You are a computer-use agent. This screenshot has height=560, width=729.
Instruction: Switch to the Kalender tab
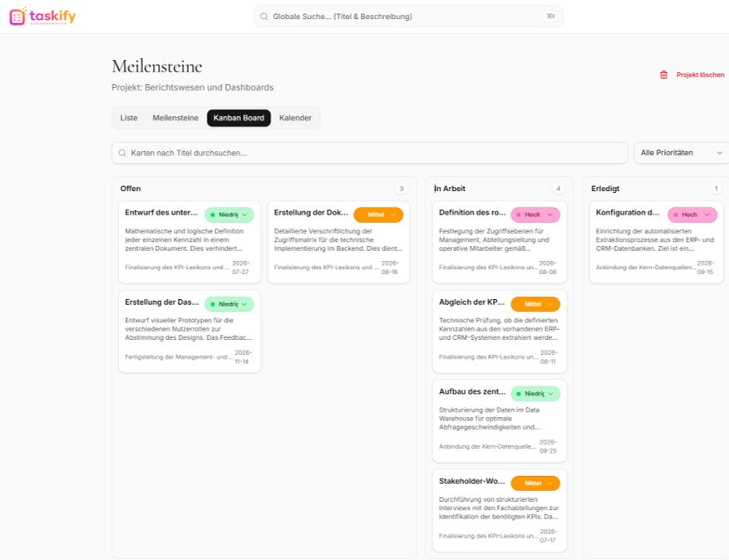coord(295,118)
